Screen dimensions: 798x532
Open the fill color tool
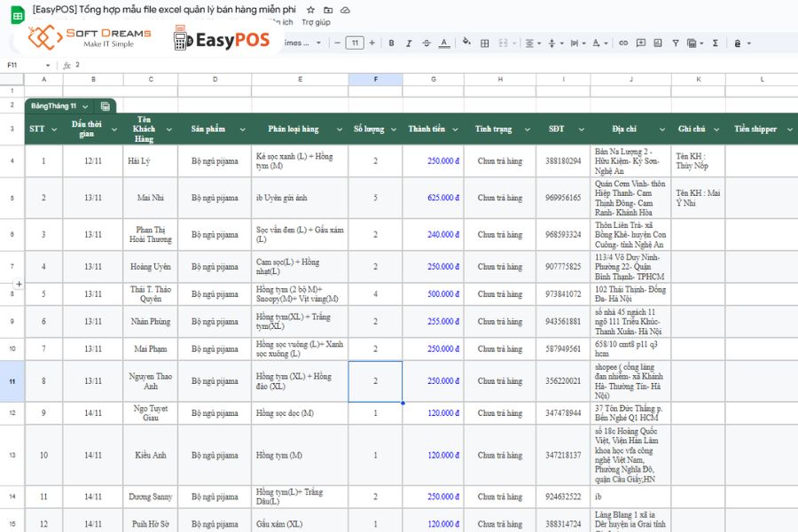coord(465,42)
